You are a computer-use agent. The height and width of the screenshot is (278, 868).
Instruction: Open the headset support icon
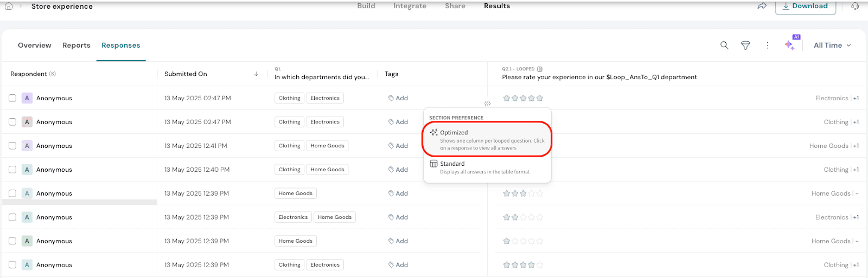pyautogui.click(x=855, y=6)
